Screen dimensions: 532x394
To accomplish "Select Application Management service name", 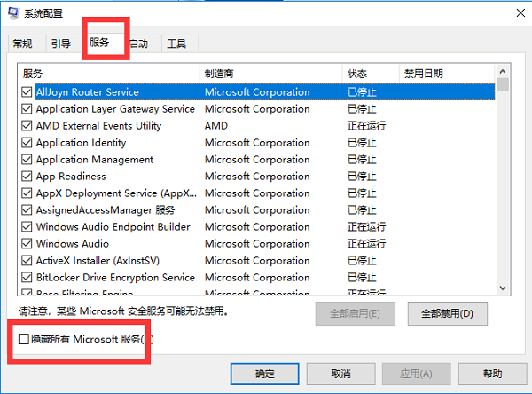I will 95,160.
